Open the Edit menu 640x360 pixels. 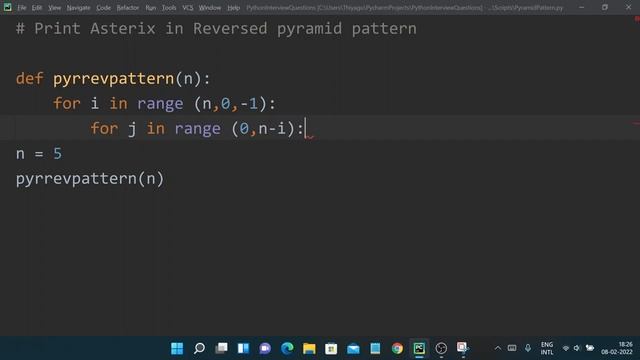(37, 8)
